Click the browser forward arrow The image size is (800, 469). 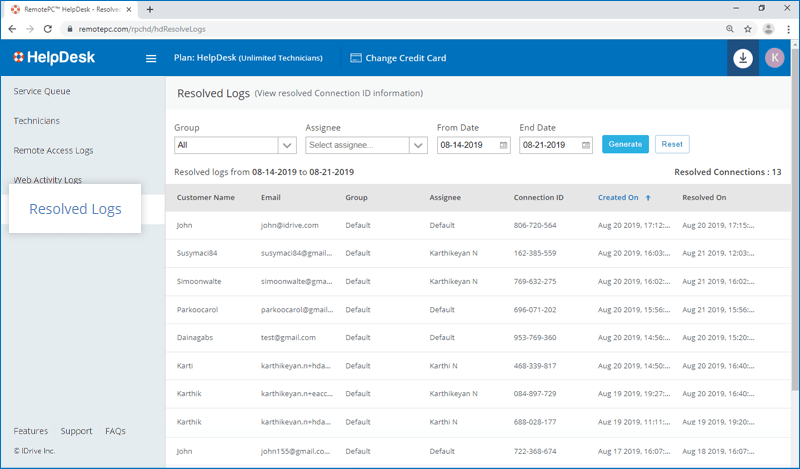click(x=30, y=29)
